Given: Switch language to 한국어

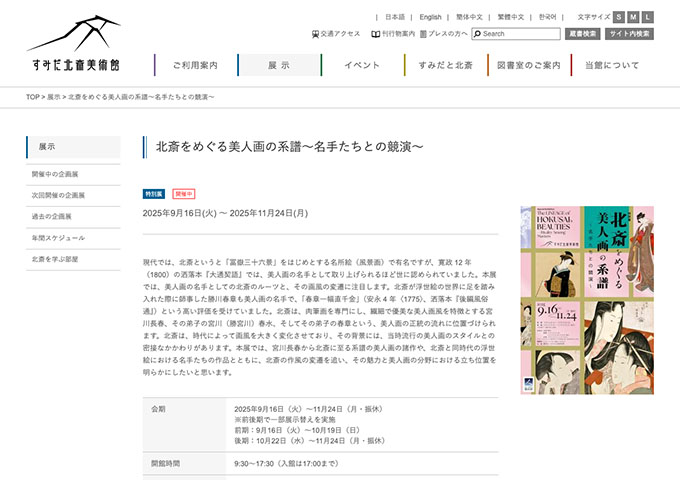Looking at the screenshot, I should 547,17.
